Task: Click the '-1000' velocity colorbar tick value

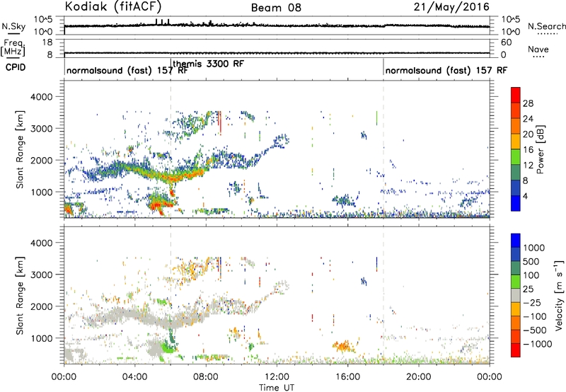Action: [538, 344]
